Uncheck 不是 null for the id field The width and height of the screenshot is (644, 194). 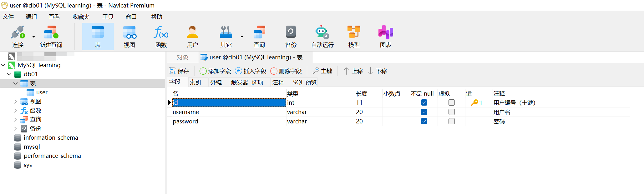[424, 102]
